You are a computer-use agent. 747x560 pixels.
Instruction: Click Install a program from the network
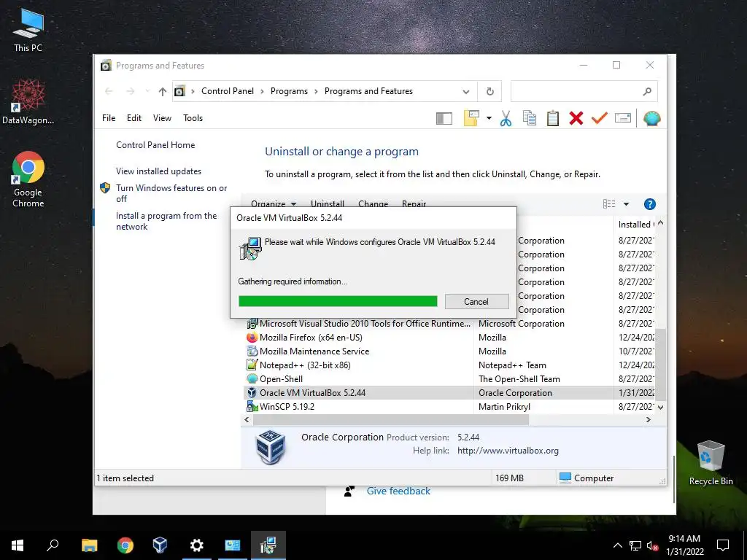pyautogui.click(x=166, y=221)
